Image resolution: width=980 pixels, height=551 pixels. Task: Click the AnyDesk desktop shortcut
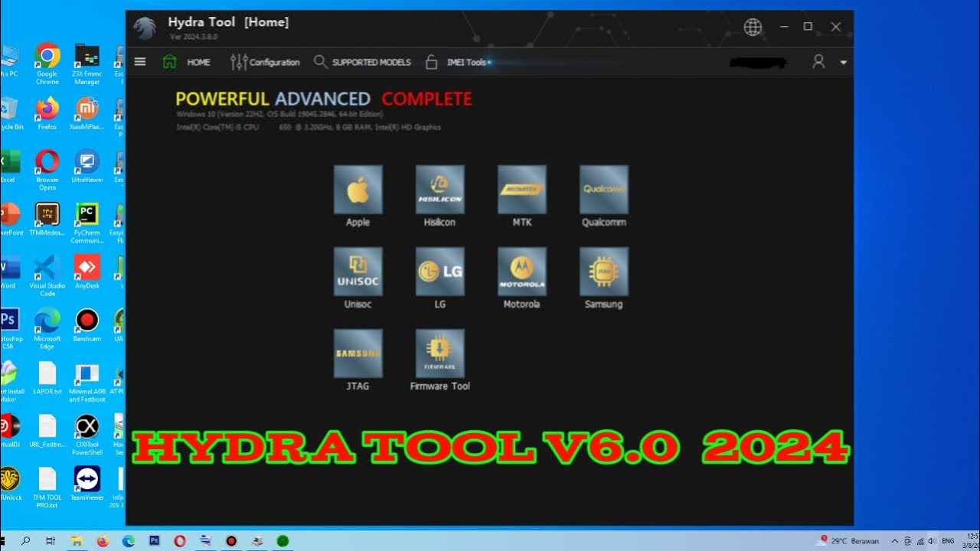(87, 272)
